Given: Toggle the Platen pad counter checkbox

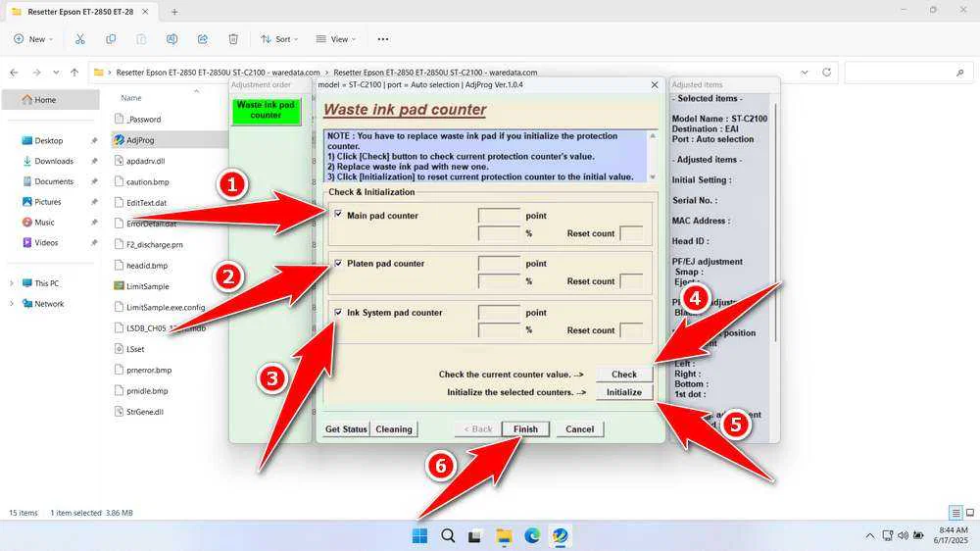Looking at the screenshot, I should 338,263.
